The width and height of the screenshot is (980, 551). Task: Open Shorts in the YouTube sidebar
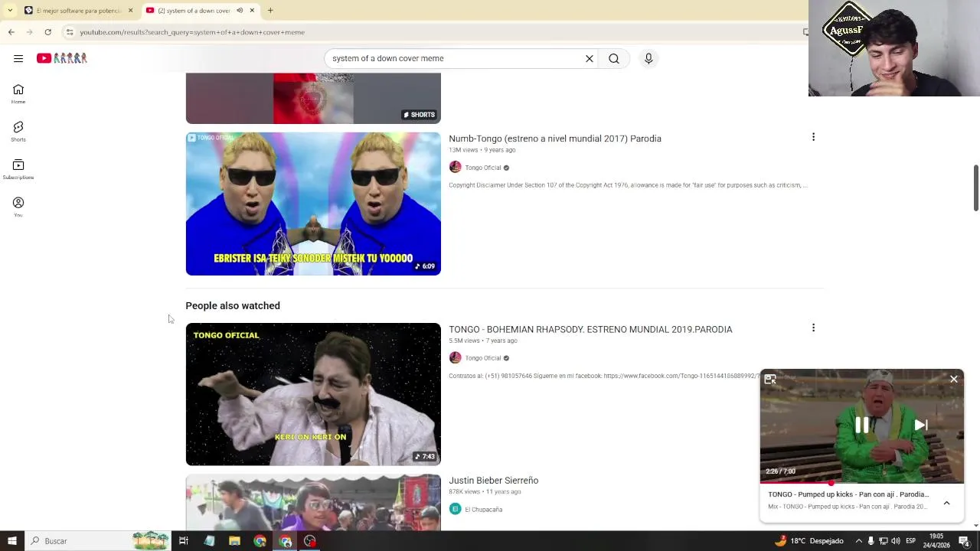(18, 132)
